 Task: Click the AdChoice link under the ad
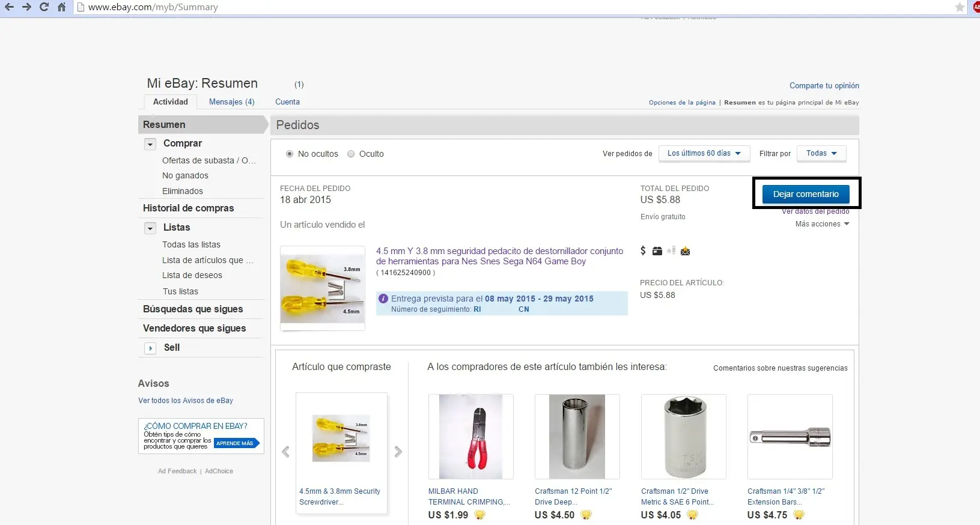pyautogui.click(x=219, y=472)
